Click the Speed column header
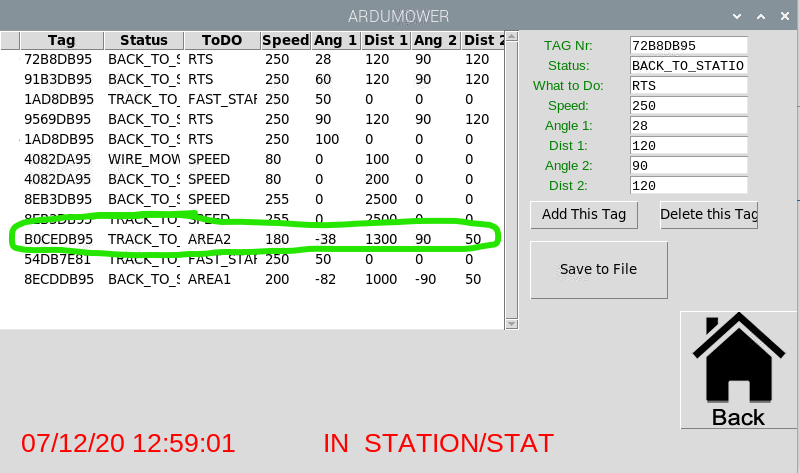This screenshot has width=800, height=473. (286, 40)
